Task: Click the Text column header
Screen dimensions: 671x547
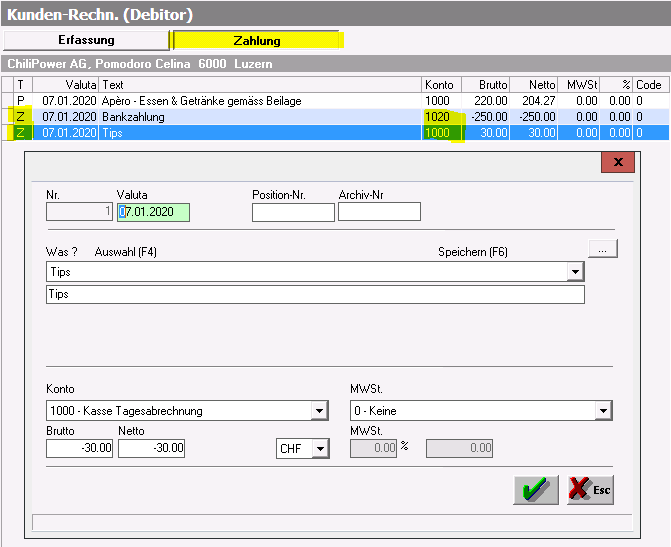Action: click(260, 85)
